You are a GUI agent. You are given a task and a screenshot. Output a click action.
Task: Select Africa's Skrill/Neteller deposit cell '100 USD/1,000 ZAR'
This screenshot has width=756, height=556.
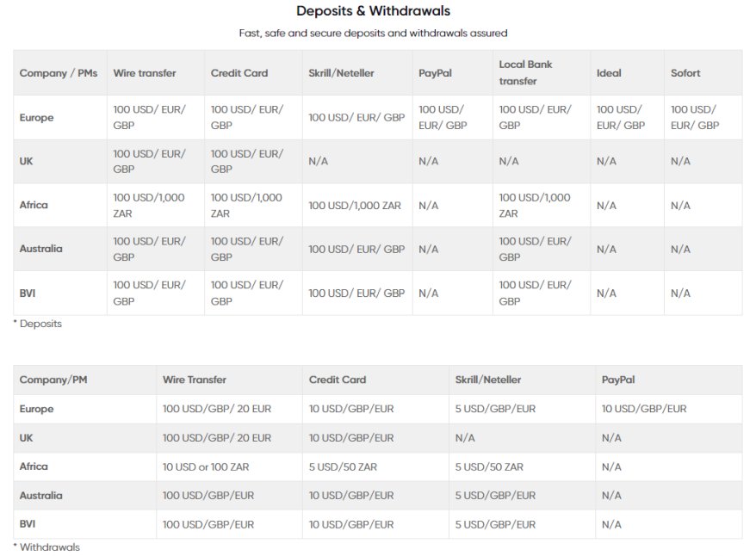tap(355, 206)
